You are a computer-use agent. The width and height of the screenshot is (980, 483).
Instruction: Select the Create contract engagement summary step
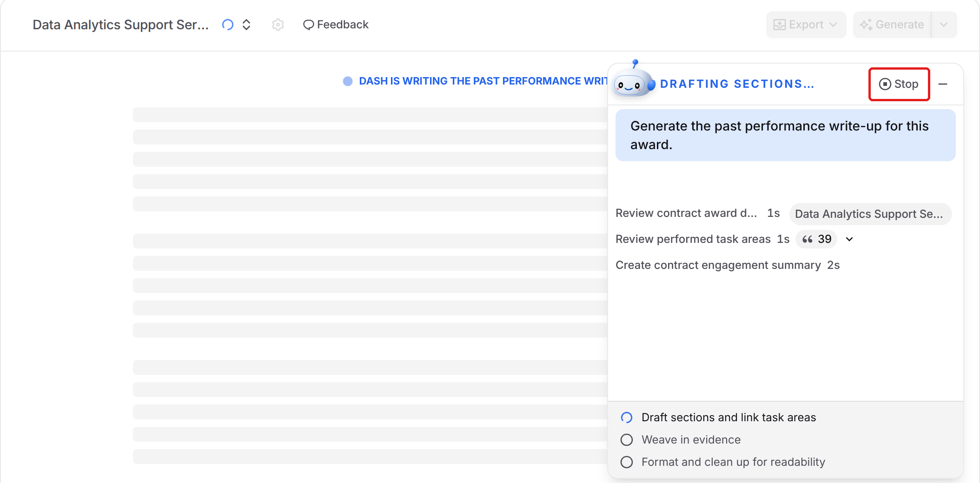[x=718, y=265]
